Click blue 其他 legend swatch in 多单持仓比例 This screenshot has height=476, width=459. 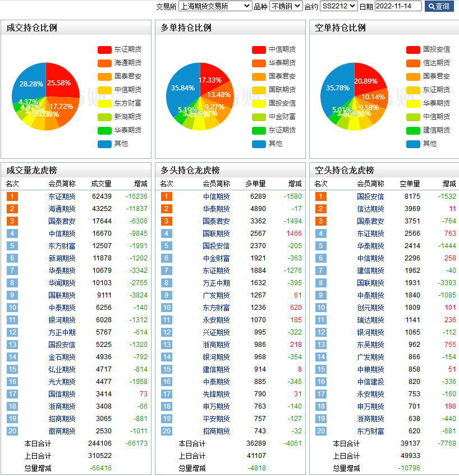coord(259,144)
